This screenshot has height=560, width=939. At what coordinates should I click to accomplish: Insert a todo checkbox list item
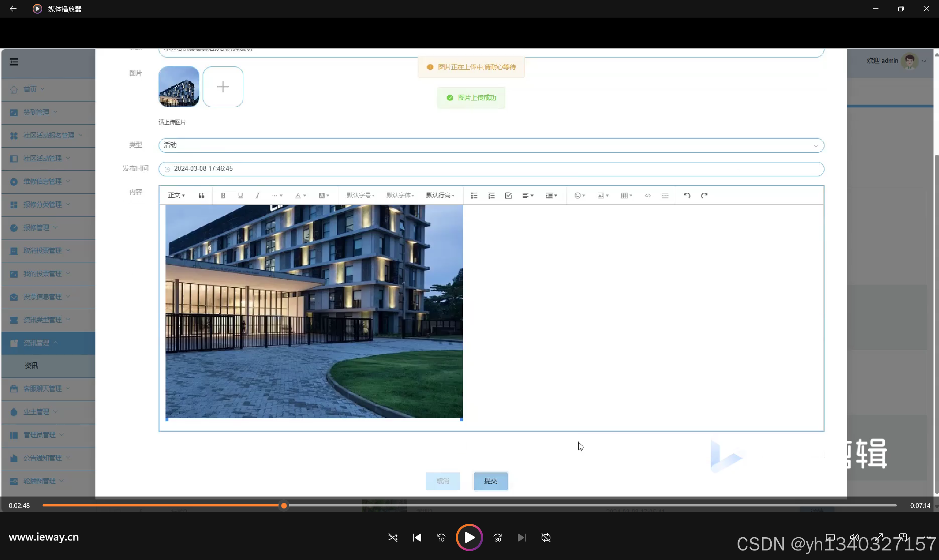(508, 195)
